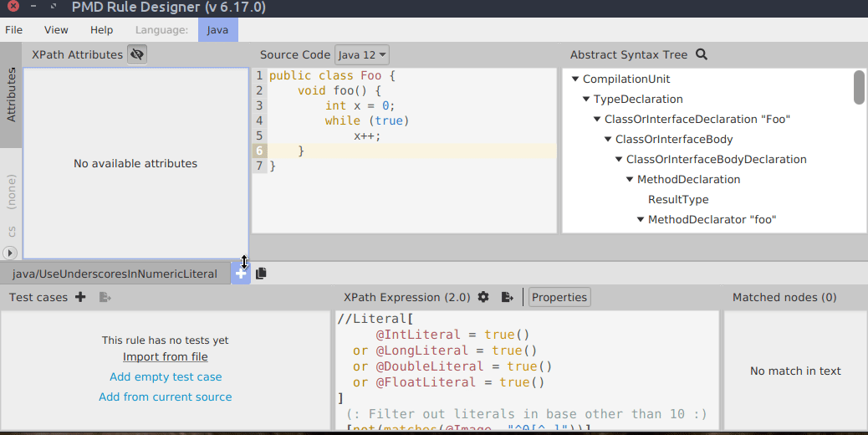The height and width of the screenshot is (435, 868).
Task: Open the View menu
Action: point(56,30)
